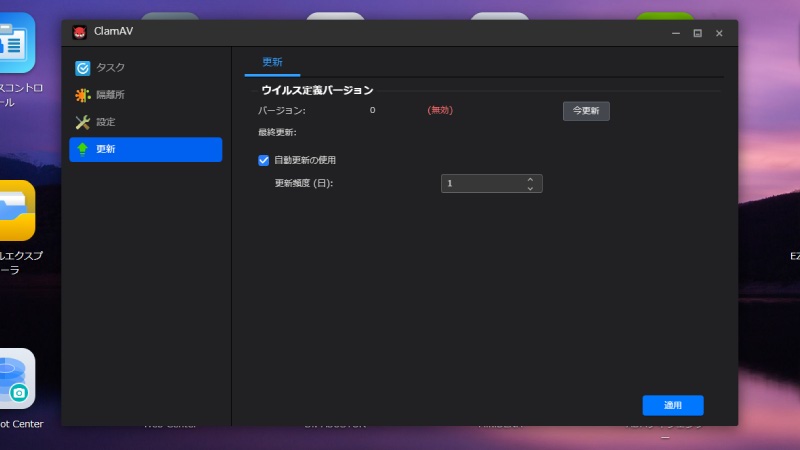
Task: Click the 最終更新 label
Action: point(277,132)
